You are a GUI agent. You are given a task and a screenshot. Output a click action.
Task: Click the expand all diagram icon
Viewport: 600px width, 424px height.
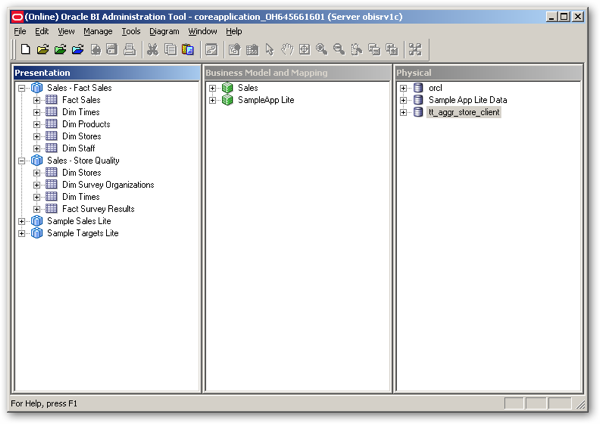[x=391, y=49]
